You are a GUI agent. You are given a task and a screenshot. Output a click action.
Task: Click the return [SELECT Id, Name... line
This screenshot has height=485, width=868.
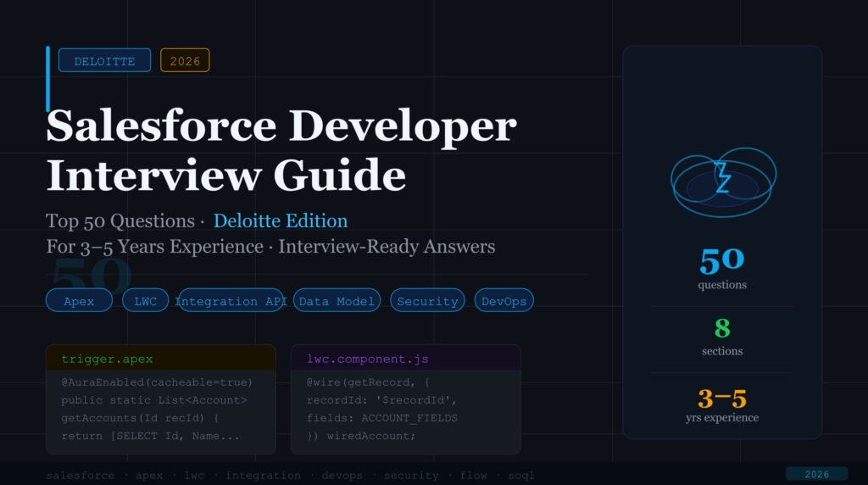coord(150,436)
